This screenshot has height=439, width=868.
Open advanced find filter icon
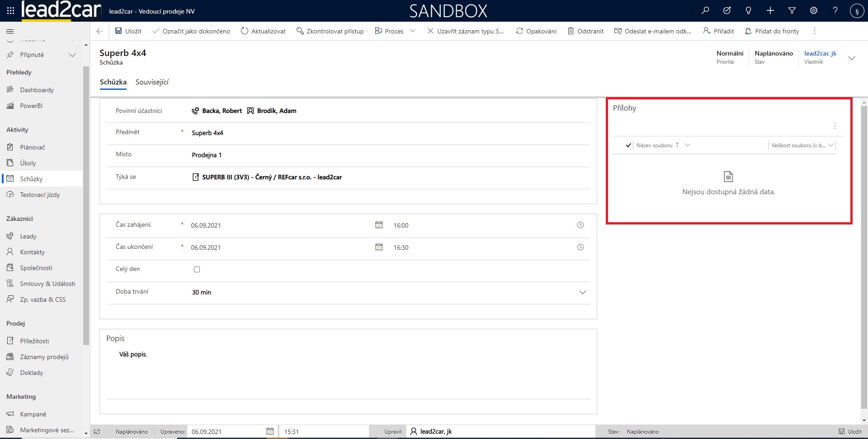(792, 11)
